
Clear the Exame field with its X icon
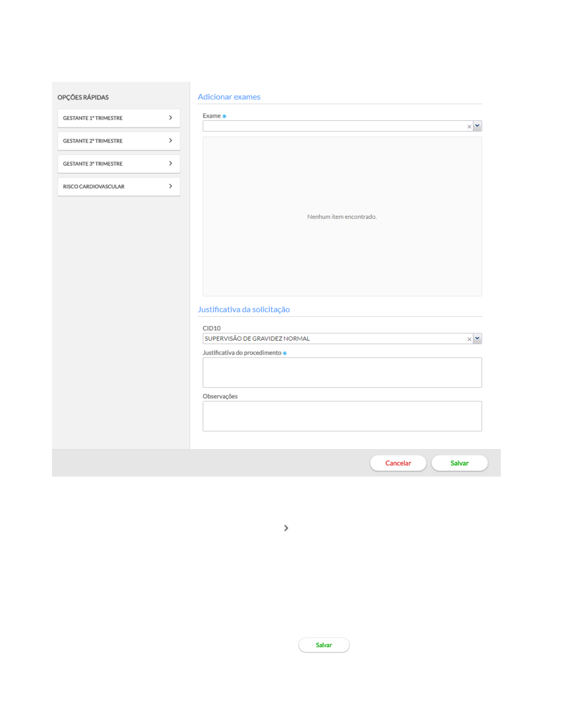(x=469, y=126)
